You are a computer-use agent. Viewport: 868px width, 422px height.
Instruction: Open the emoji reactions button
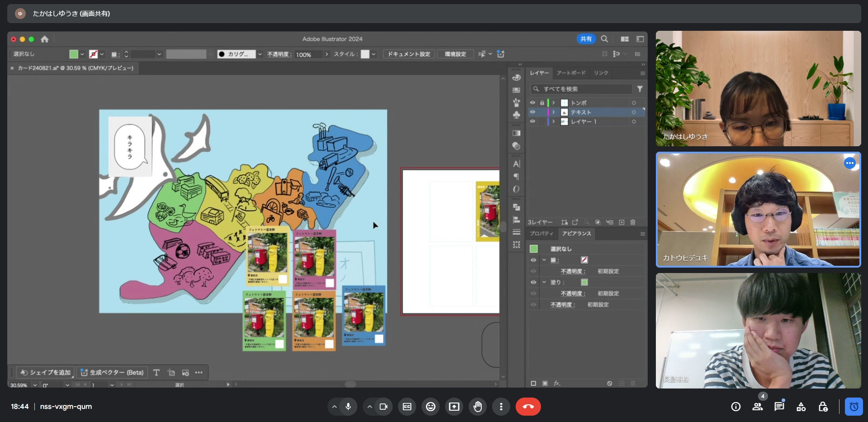click(x=431, y=407)
